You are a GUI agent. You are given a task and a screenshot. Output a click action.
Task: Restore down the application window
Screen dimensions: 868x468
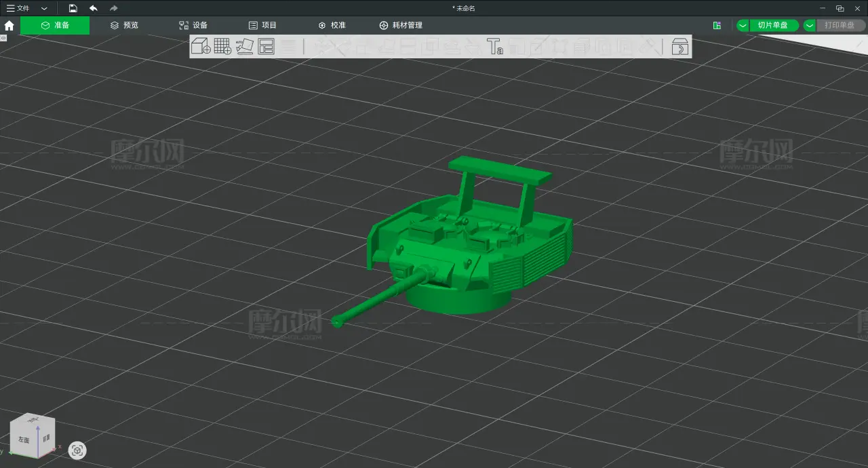840,8
